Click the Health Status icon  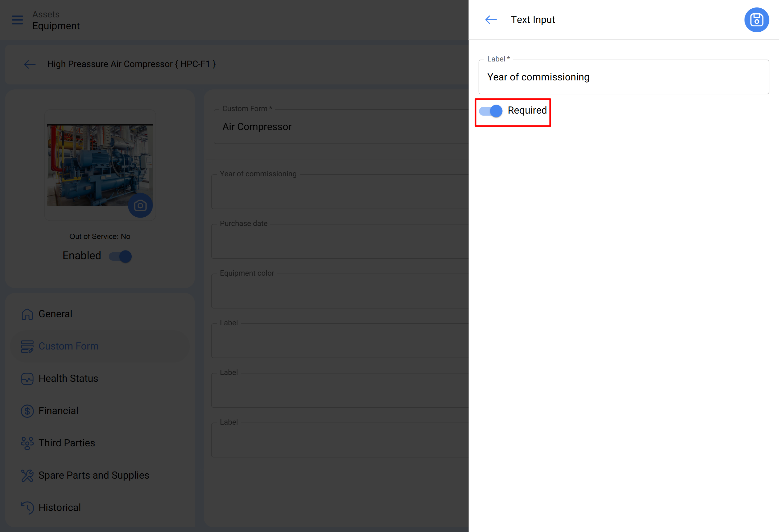(x=27, y=379)
